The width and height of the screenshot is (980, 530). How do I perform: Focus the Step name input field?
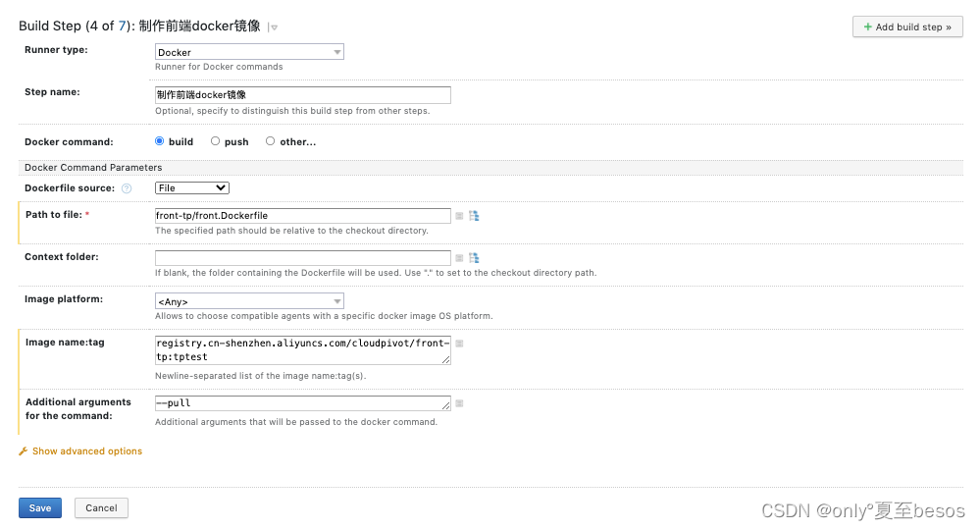[x=302, y=95]
